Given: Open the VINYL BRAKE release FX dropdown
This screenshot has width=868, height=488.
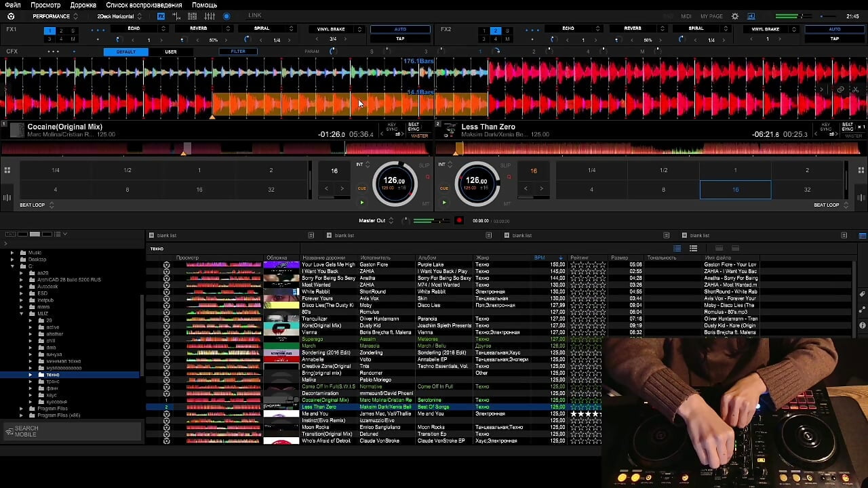Looking at the screenshot, I should click(x=332, y=28).
